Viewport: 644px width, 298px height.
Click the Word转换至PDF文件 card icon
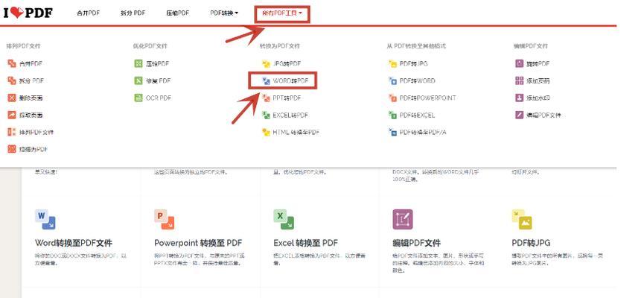point(45,220)
